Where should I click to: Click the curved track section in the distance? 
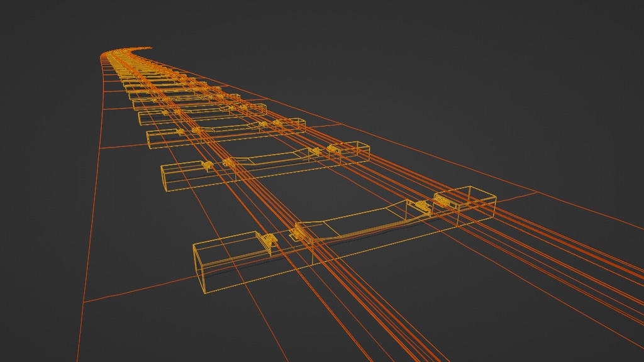(x=132, y=50)
